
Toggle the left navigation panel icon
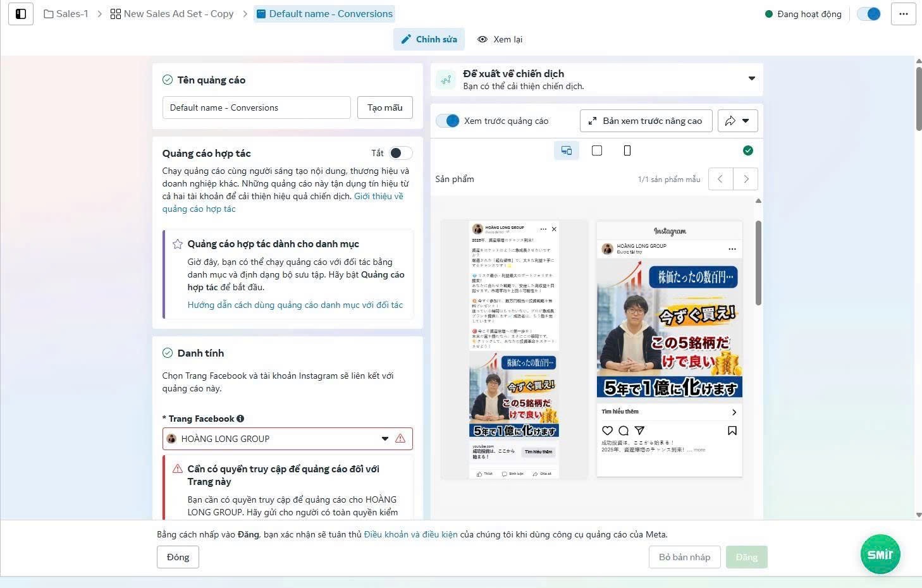pyautogui.click(x=21, y=13)
